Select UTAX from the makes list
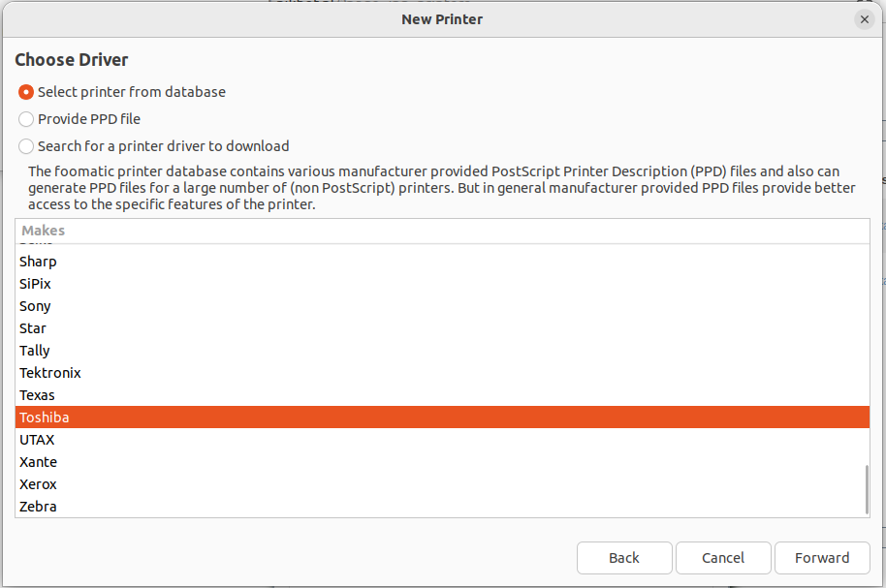The image size is (886, 588). 37,440
